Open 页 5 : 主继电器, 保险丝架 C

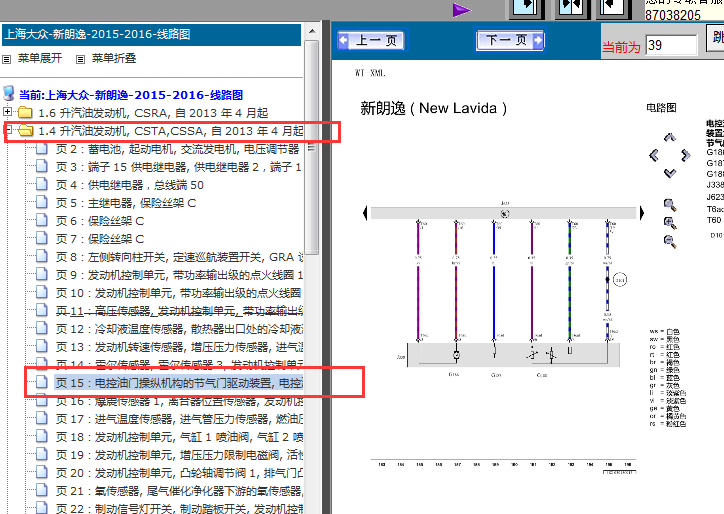click(x=126, y=203)
